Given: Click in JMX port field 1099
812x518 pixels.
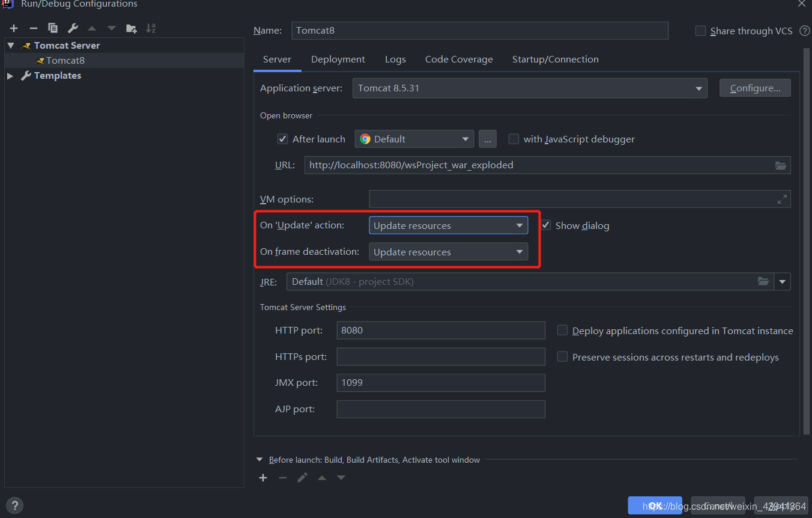Looking at the screenshot, I should (441, 383).
